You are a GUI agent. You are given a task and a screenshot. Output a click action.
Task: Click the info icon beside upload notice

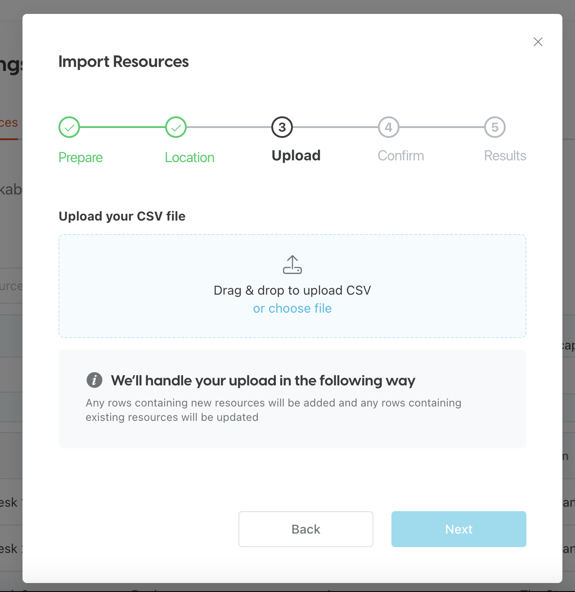pyautogui.click(x=94, y=380)
